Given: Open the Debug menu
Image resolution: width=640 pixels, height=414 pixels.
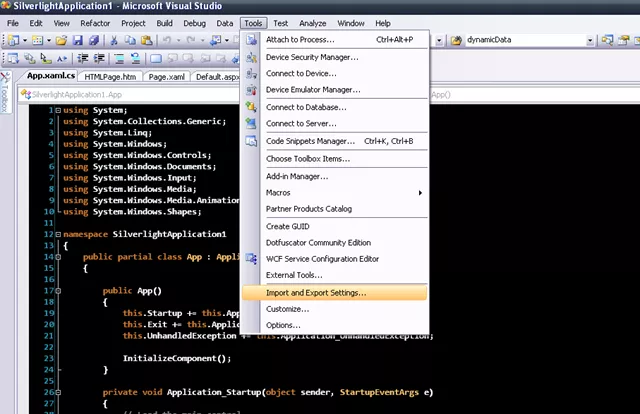Looking at the screenshot, I should click(194, 23).
